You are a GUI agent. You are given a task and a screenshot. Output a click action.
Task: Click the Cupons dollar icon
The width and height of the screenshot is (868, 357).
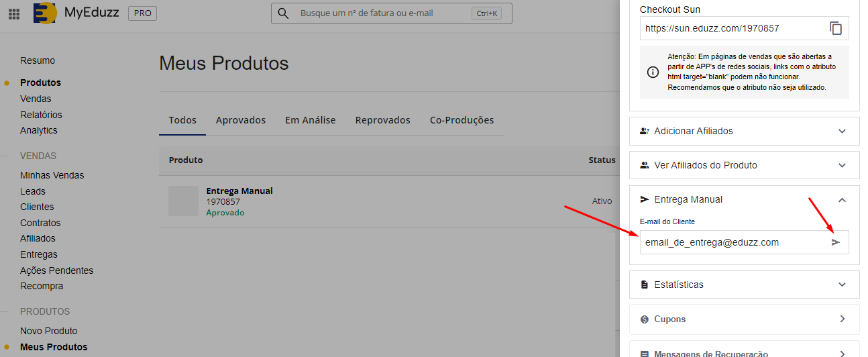click(x=645, y=319)
